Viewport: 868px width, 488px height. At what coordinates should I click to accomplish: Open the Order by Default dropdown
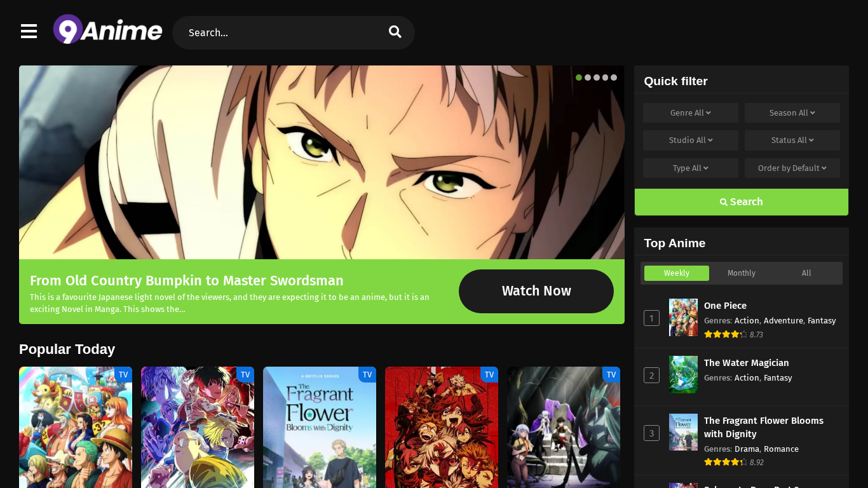click(x=792, y=168)
